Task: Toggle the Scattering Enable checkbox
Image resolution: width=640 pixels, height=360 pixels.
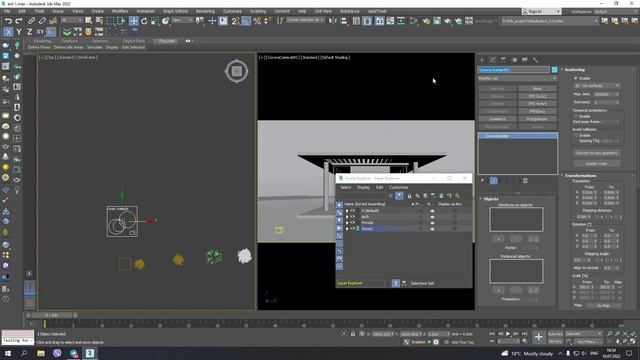Action: 576,78
